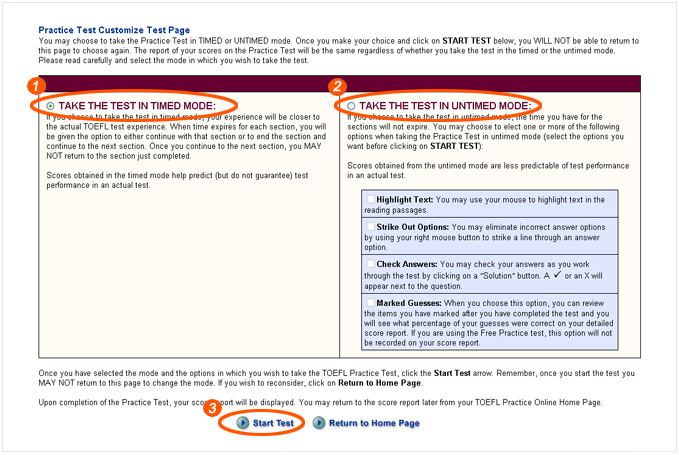Select the untimed mode radio button

[351, 105]
